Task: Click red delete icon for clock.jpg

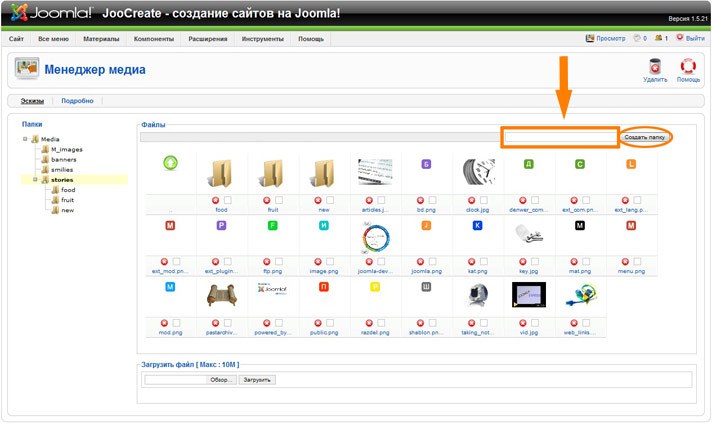Action: (472, 201)
